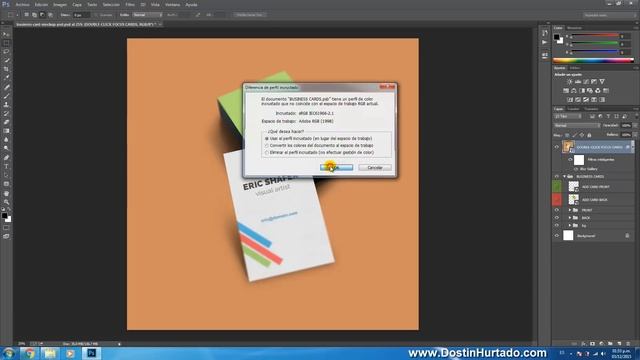Select the Crop tool

click(6, 69)
